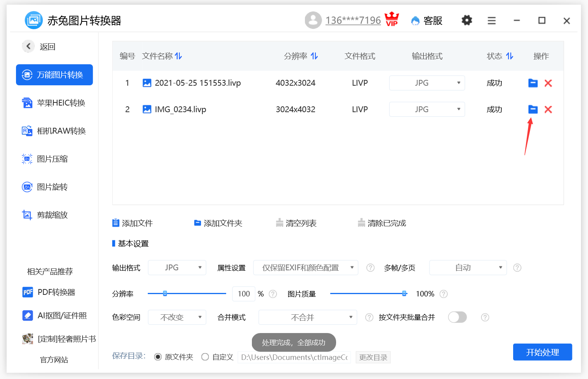588x379 pixels.
Task: Click the user avatar icon
Action: click(313, 20)
